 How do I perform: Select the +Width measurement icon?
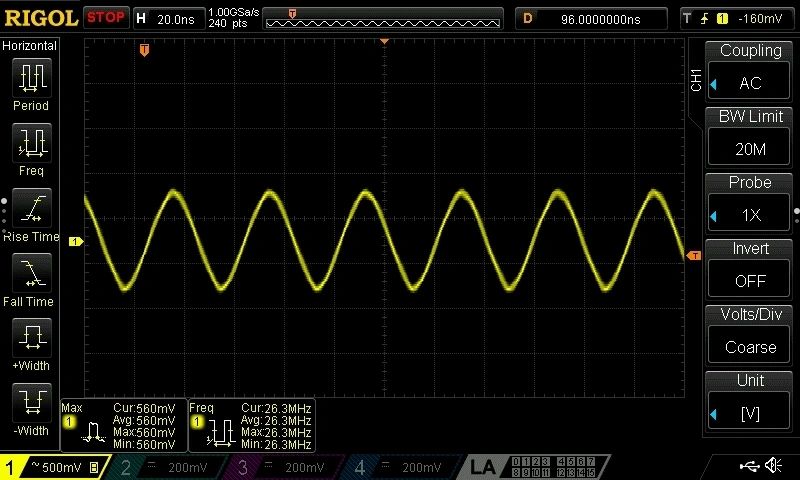32,337
